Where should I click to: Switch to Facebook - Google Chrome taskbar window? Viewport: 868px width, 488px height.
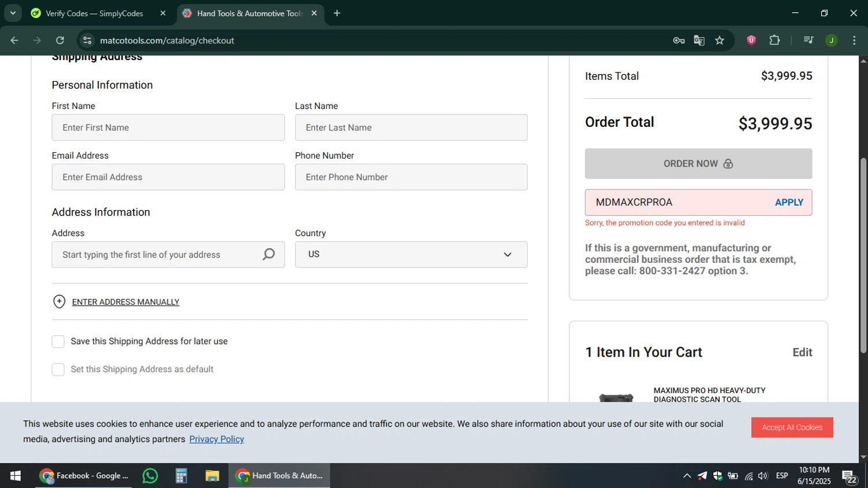point(84,476)
